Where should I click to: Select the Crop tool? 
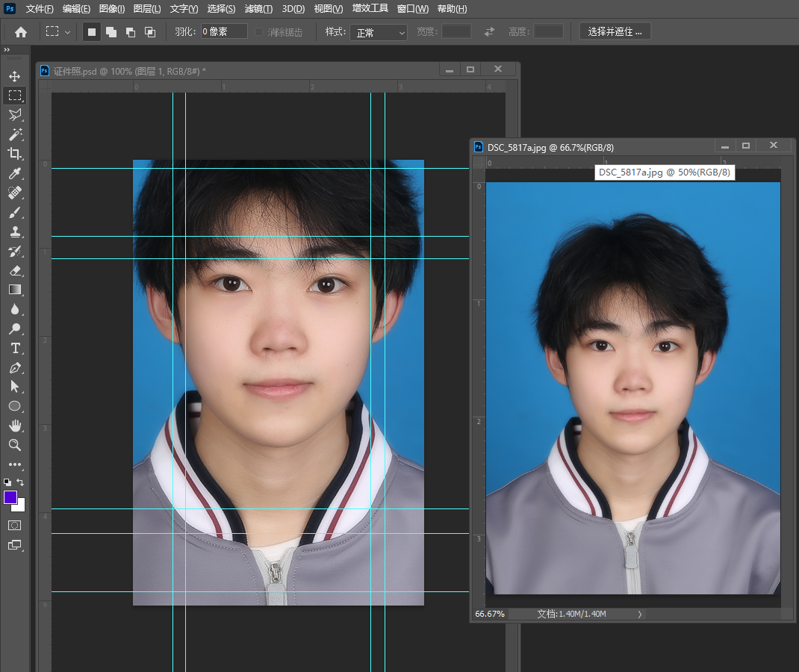[x=15, y=154]
